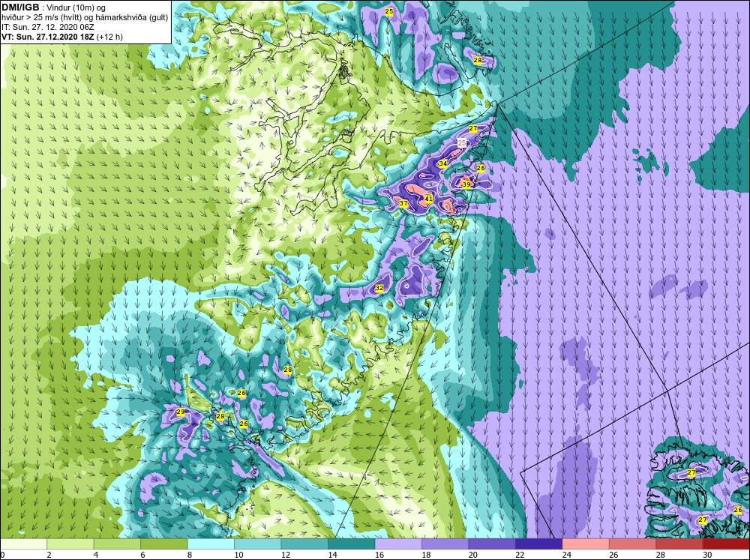Click the legend scale number 0
Screen dimensions: 750x560
tap(2, 555)
